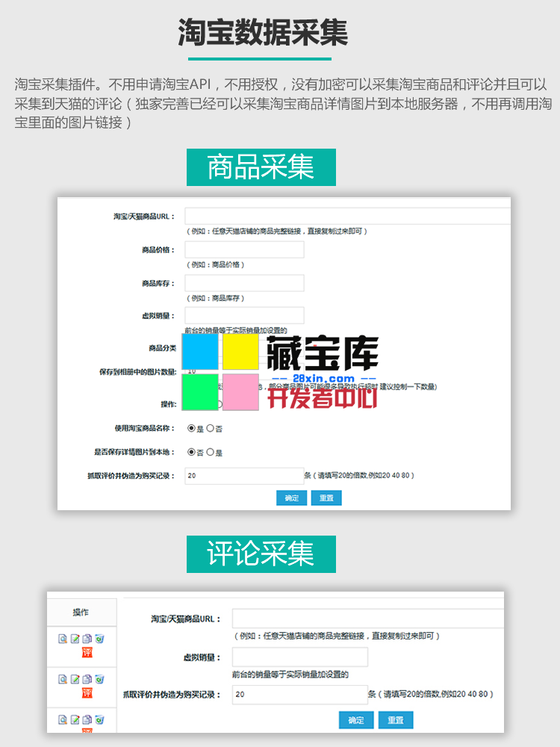Focus 抓取评价 count field in 商品采集 form
This screenshot has width=560, height=747.
point(244,475)
